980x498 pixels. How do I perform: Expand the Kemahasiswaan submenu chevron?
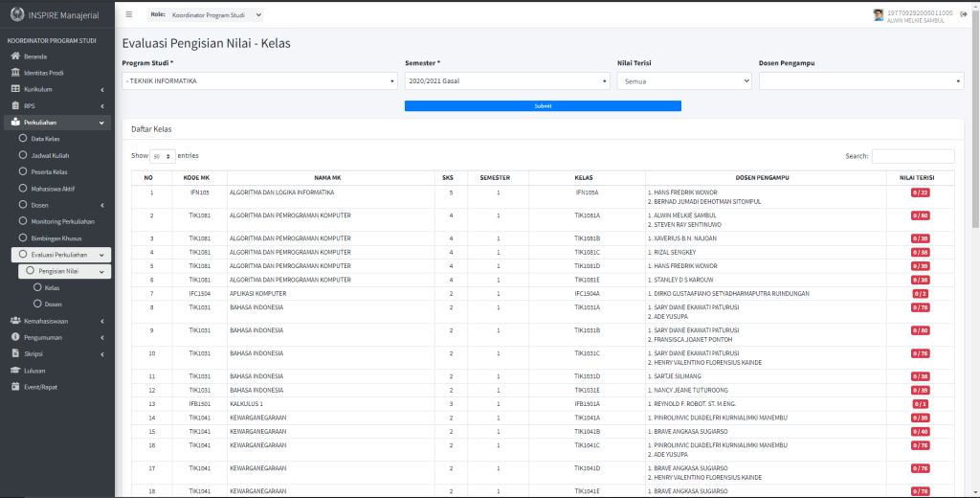click(x=101, y=321)
